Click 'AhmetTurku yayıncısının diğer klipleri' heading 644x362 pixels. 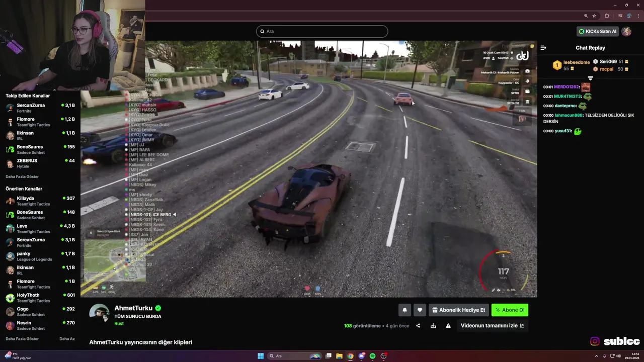coord(141,342)
